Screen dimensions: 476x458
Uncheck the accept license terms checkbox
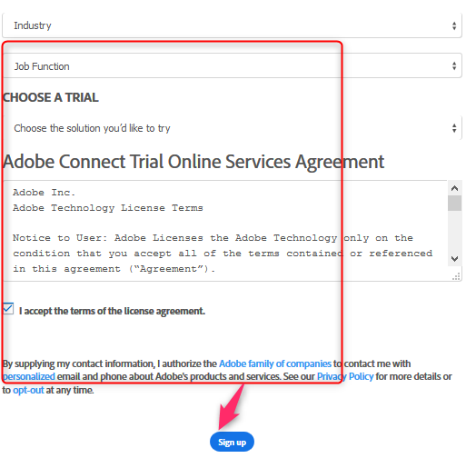click(x=8, y=309)
